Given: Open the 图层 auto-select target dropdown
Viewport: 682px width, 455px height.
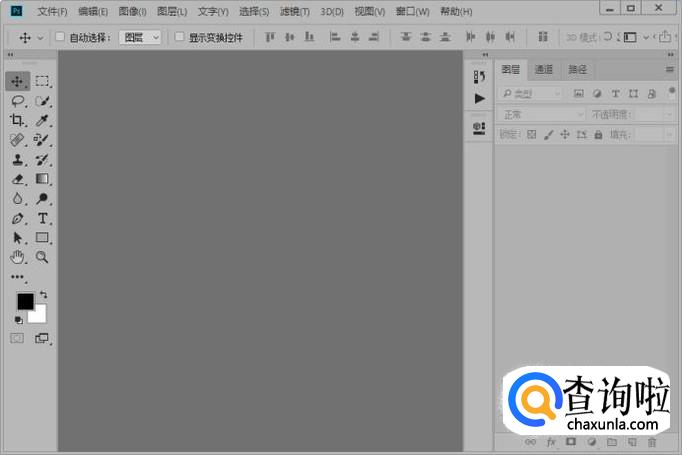Looking at the screenshot, I should coord(139,37).
